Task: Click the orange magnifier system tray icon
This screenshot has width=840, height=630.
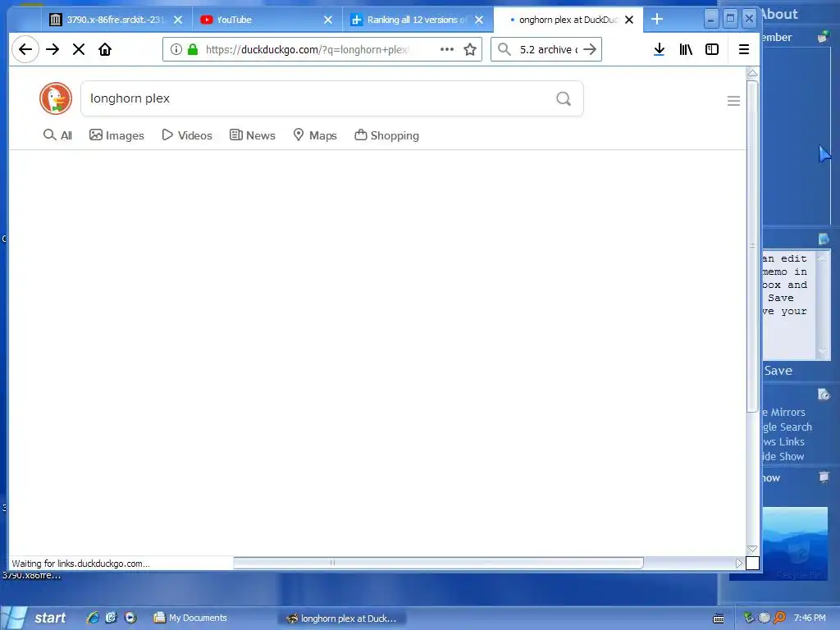Action: point(779,618)
